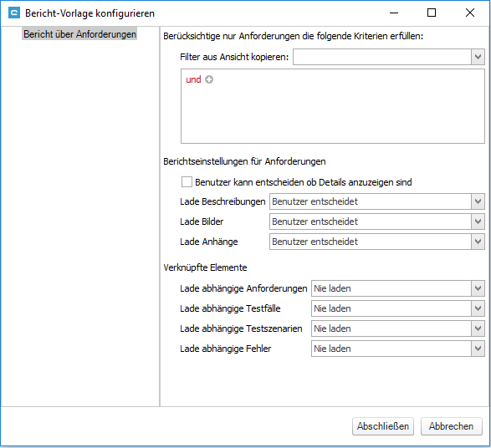Minimize the Bericht-Vorlage konfigurieren window
This screenshot has width=491, height=448.
(394, 13)
